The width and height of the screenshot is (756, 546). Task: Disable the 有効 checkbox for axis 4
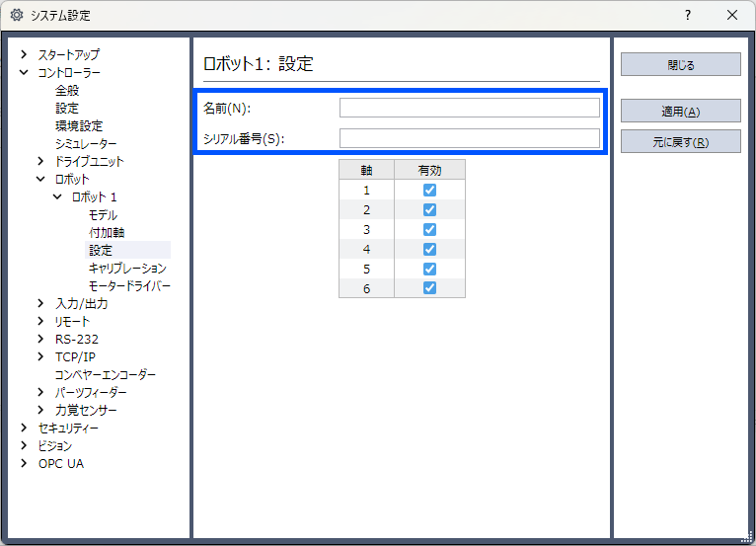pyautogui.click(x=429, y=250)
